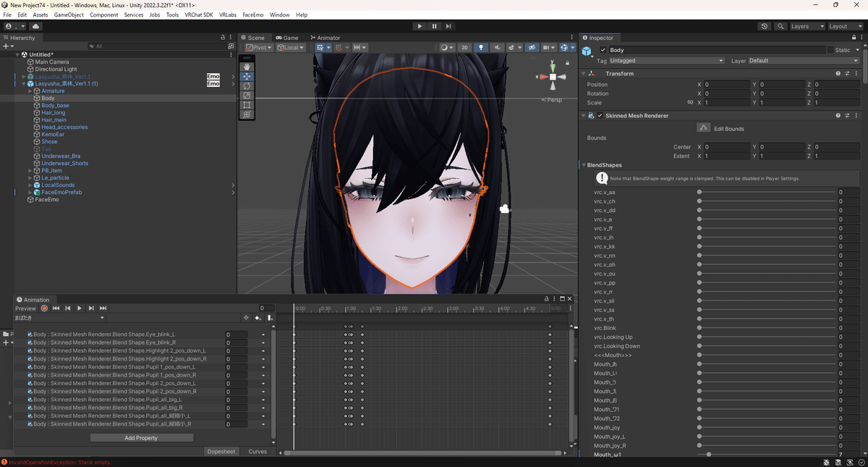Screen dimensions: 868x467
Task: Open the global search magnifier
Action: click(780, 26)
